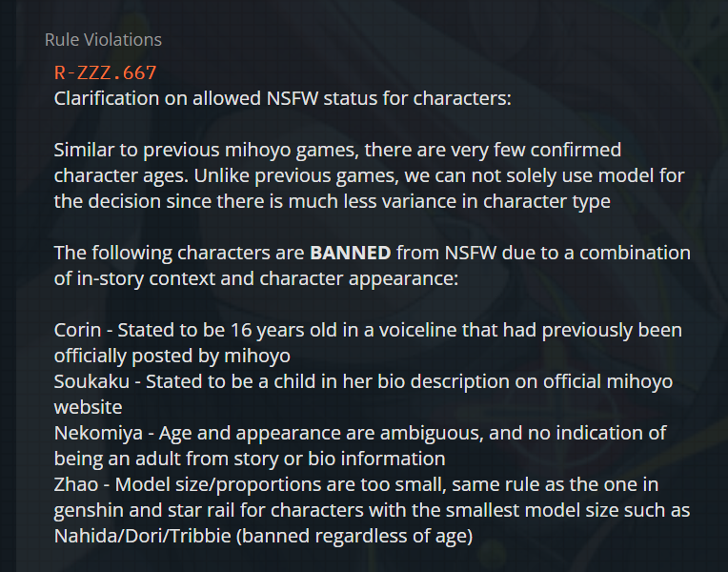Click the 'Clarification on allowed NSFW status' line

282,98
